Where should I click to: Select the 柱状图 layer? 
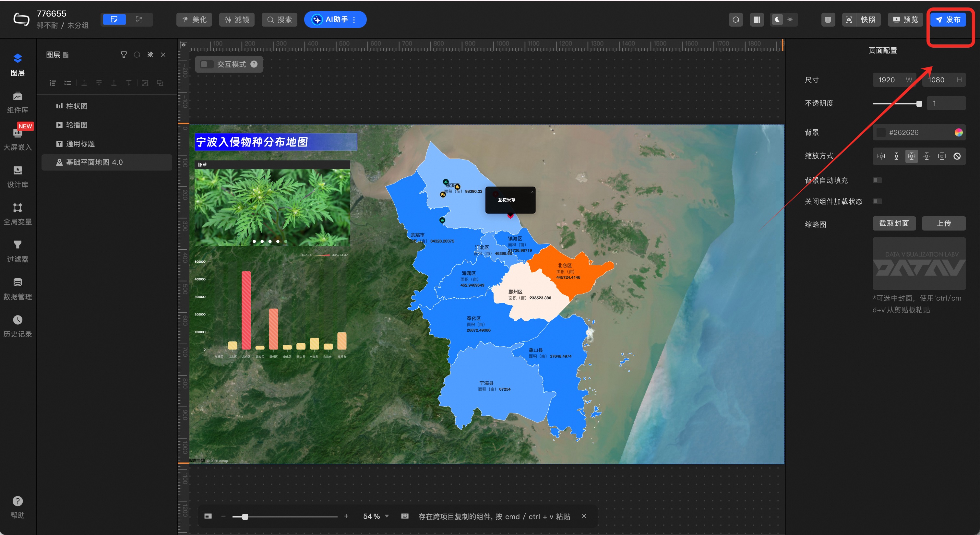[x=77, y=106]
